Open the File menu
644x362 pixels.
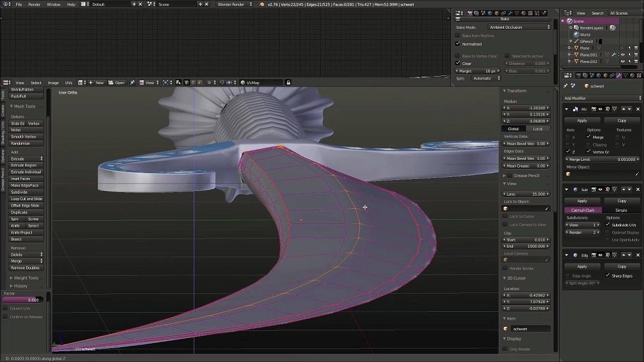19,5
